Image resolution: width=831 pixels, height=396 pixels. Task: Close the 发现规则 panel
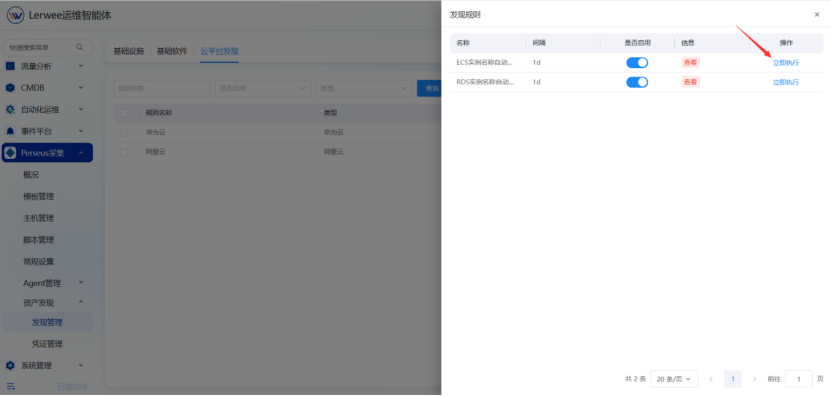click(x=817, y=15)
